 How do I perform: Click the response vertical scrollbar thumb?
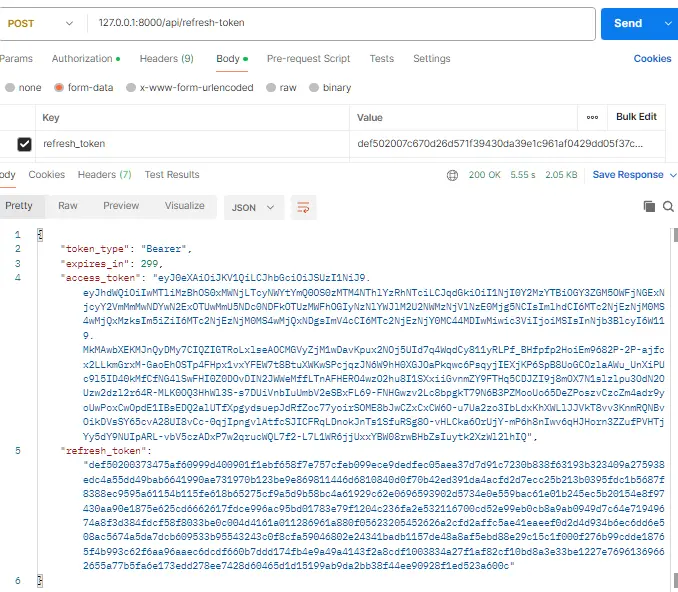675,235
